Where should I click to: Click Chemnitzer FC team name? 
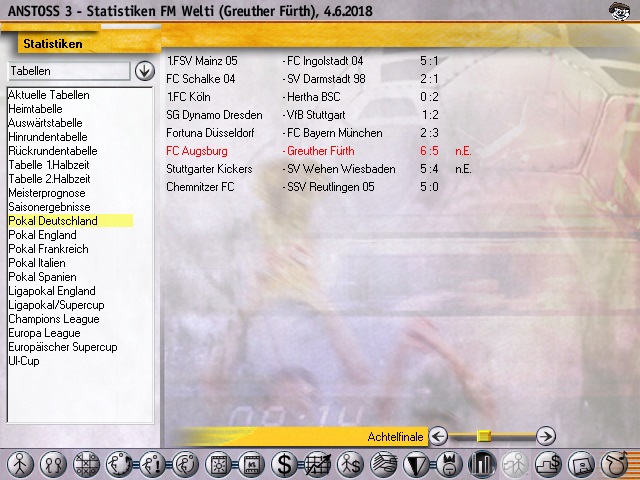[200, 187]
